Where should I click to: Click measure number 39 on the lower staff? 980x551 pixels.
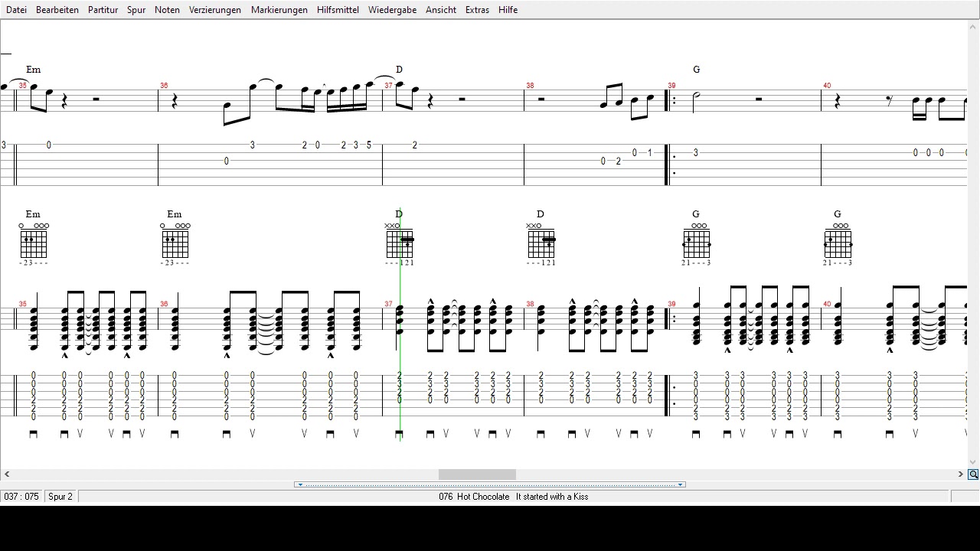pyautogui.click(x=671, y=305)
